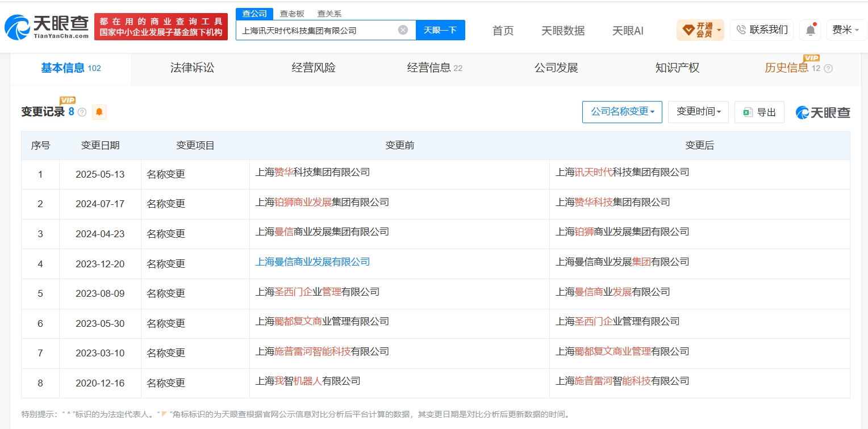Click the date 2023-08-09
This screenshot has height=429, width=868.
click(x=100, y=294)
